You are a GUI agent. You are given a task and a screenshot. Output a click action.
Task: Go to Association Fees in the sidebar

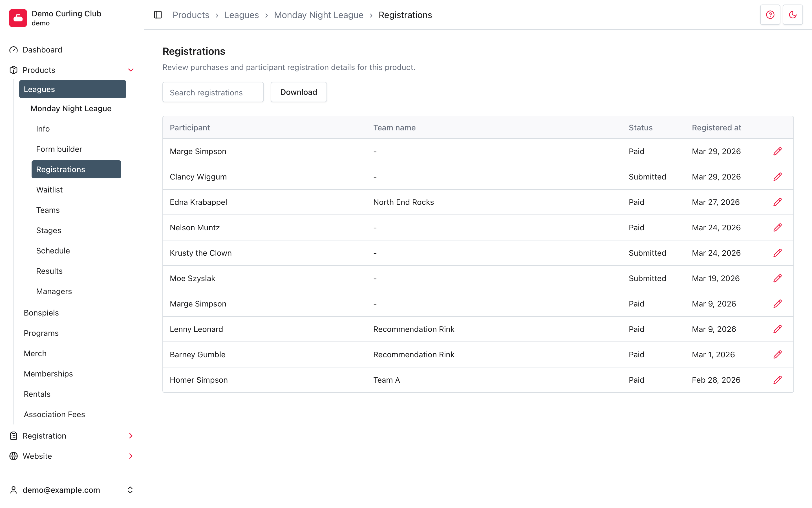pos(54,414)
